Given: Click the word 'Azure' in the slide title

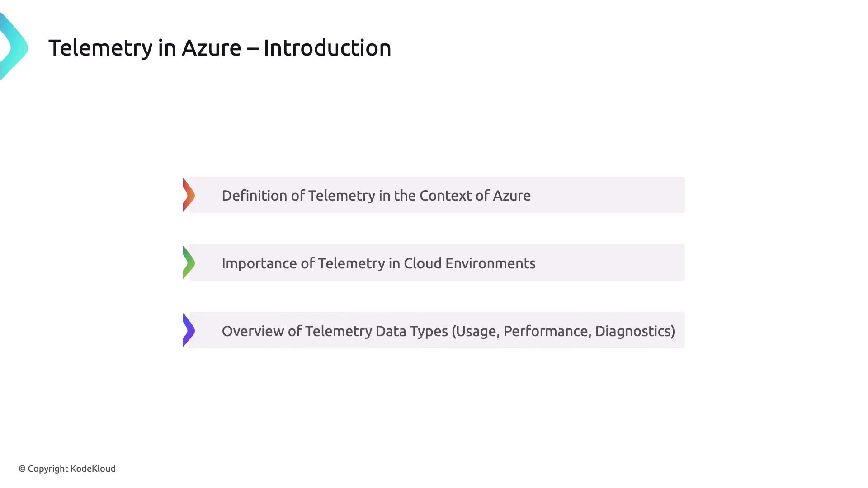Looking at the screenshot, I should [211, 48].
